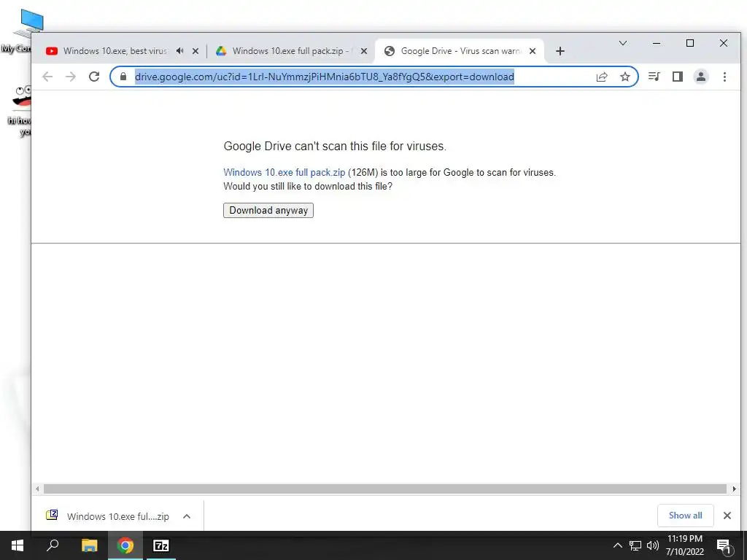Open the 7-Zip taskbar icon

[161, 545]
